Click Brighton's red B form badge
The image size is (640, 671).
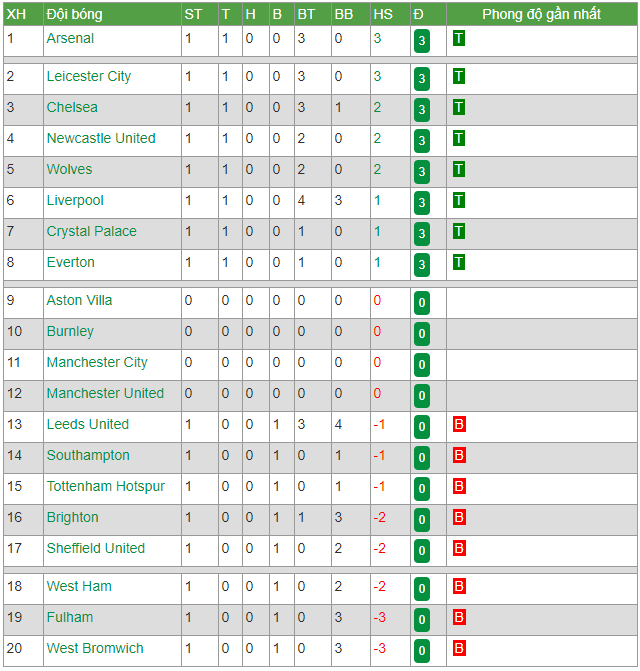tap(459, 517)
